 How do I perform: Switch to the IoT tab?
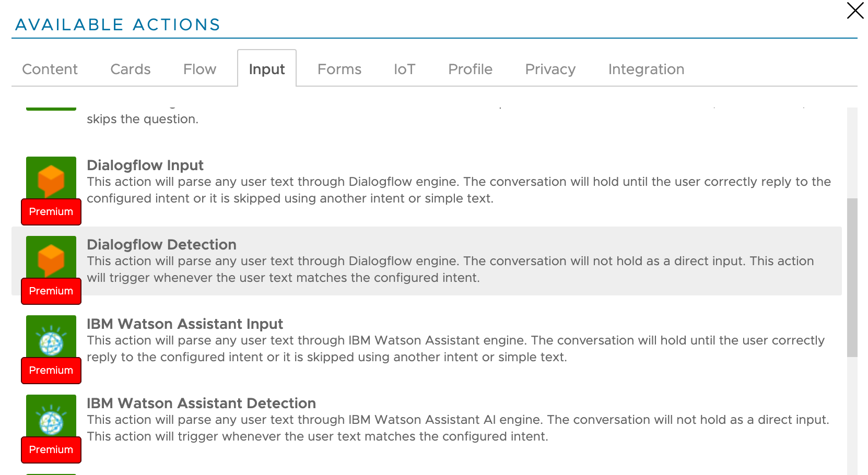[x=405, y=69]
